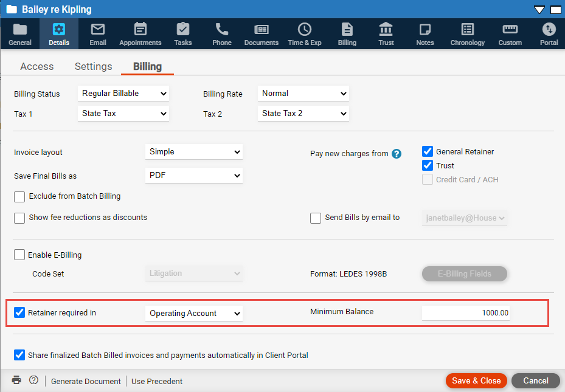The width and height of the screenshot is (565, 392).
Task: Open the Operating Account dropdown
Action: pyautogui.click(x=194, y=313)
